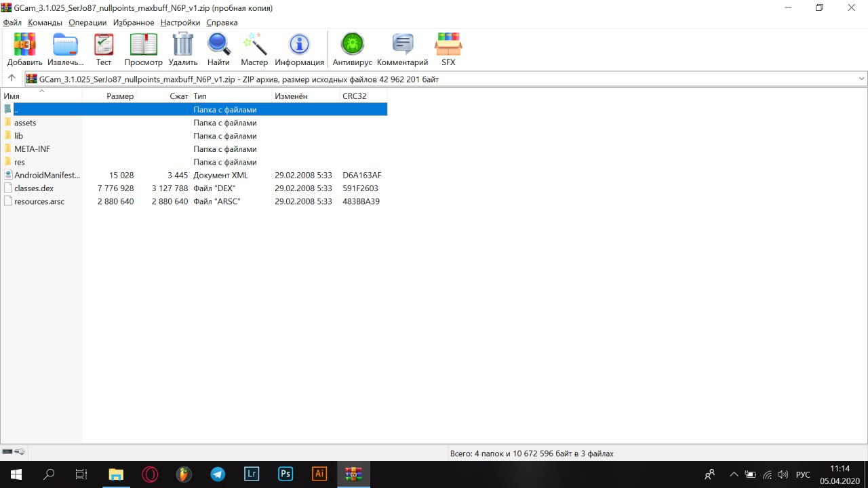Show hidden tray icons chevron
The width and height of the screenshot is (868, 488).
(733, 474)
